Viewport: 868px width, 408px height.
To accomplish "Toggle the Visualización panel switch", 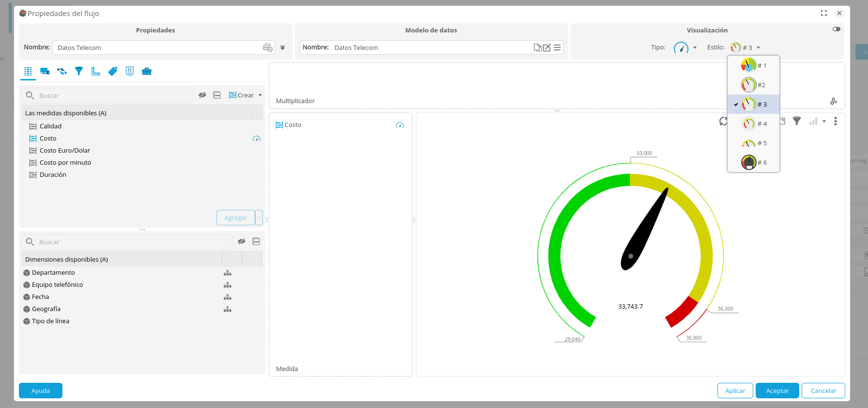I will (x=836, y=29).
